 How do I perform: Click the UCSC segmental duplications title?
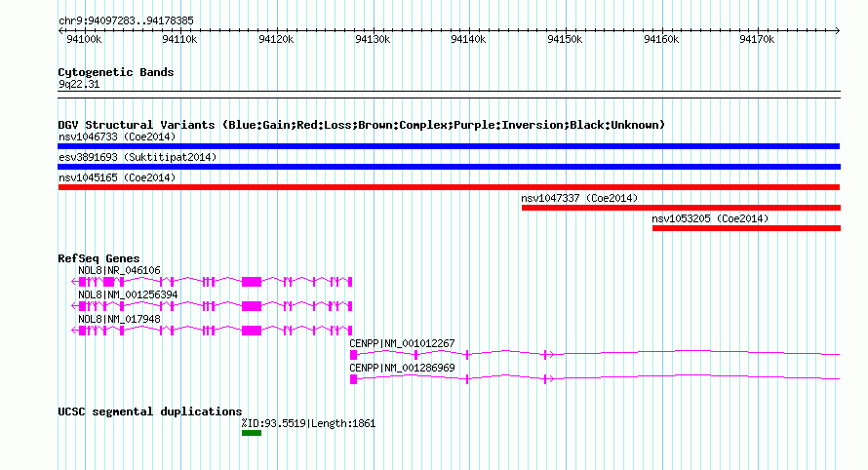coord(150,411)
